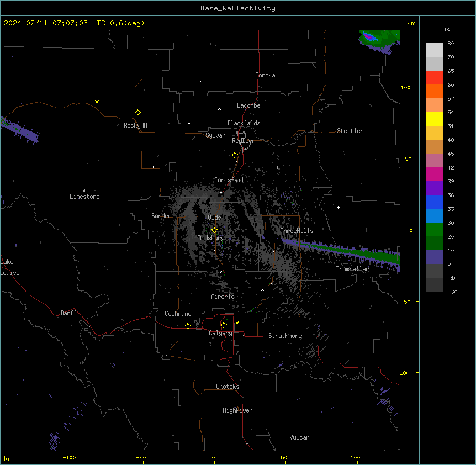Click the Banff label
Screen dimensions: 476x465
68,313
